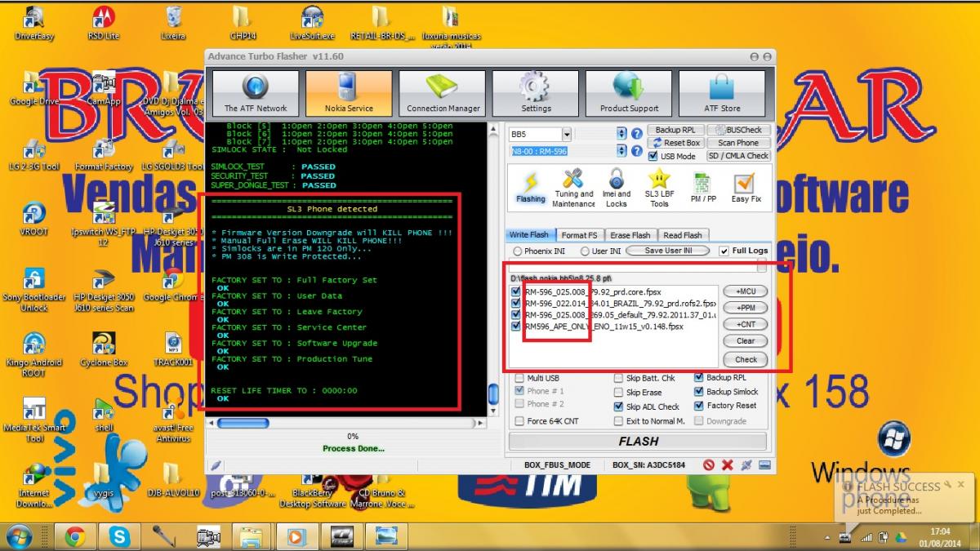Image resolution: width=980 pixels, height=551 pixels.
Task: Click the red stop icon in status bar
Action: (709, 464)
